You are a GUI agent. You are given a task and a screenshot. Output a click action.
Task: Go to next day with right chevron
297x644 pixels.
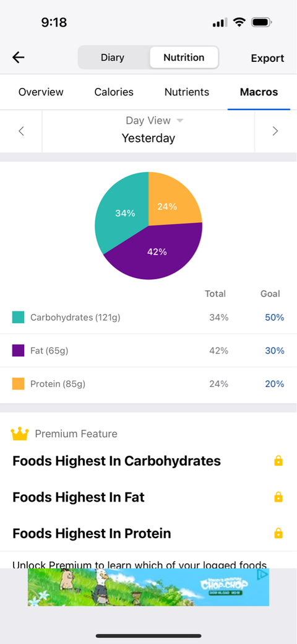tap(275, 131)
